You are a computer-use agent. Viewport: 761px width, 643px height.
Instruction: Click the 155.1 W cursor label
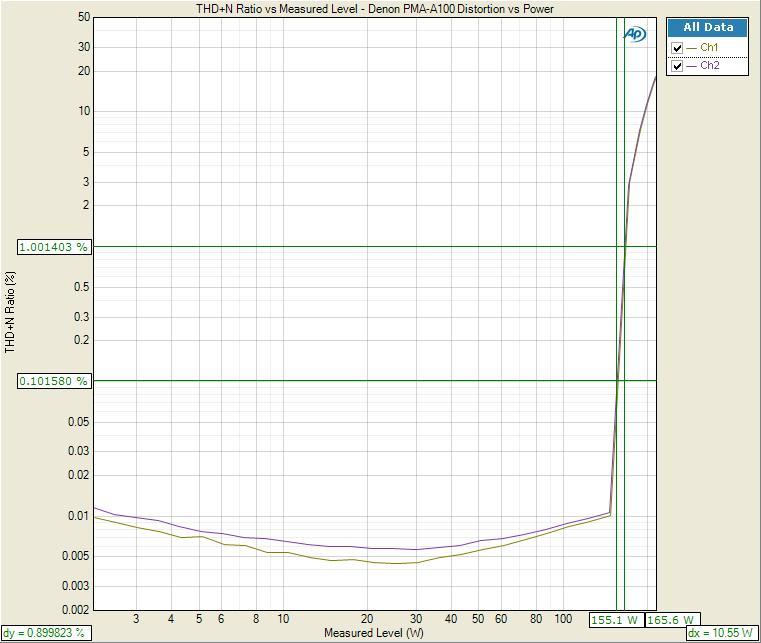615,620
